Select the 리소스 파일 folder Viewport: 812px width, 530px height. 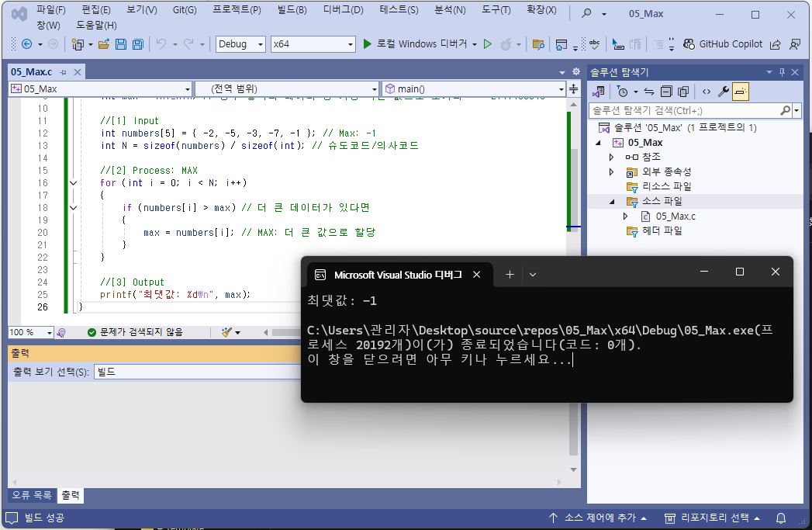(666, 186)
